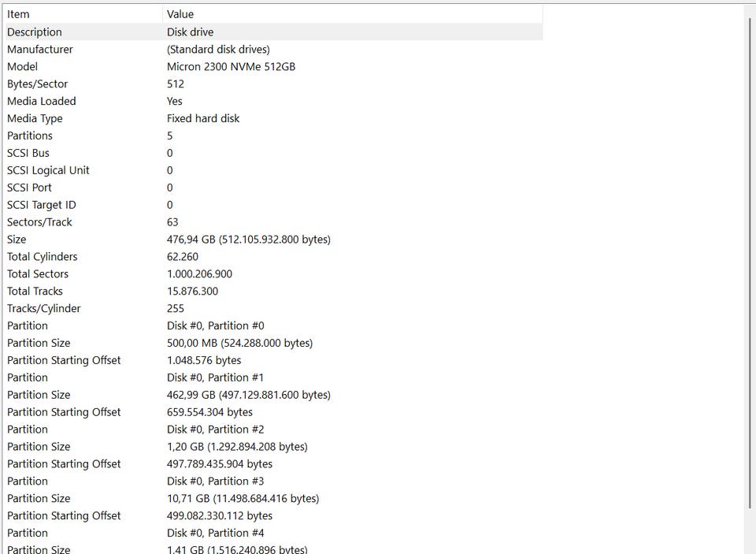The height and width of the screenshot is (554, 756).
Task: Select the Total Sectors row label
Action: click(38, 274)
